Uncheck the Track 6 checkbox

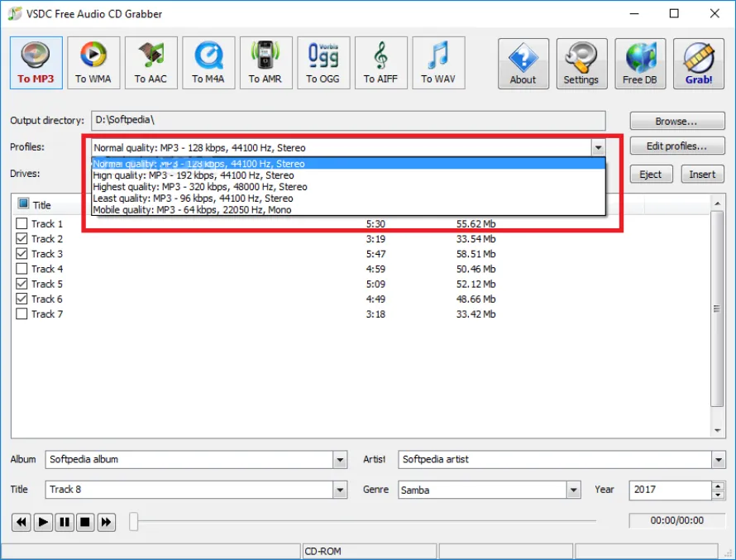click(x=22, y=299)
